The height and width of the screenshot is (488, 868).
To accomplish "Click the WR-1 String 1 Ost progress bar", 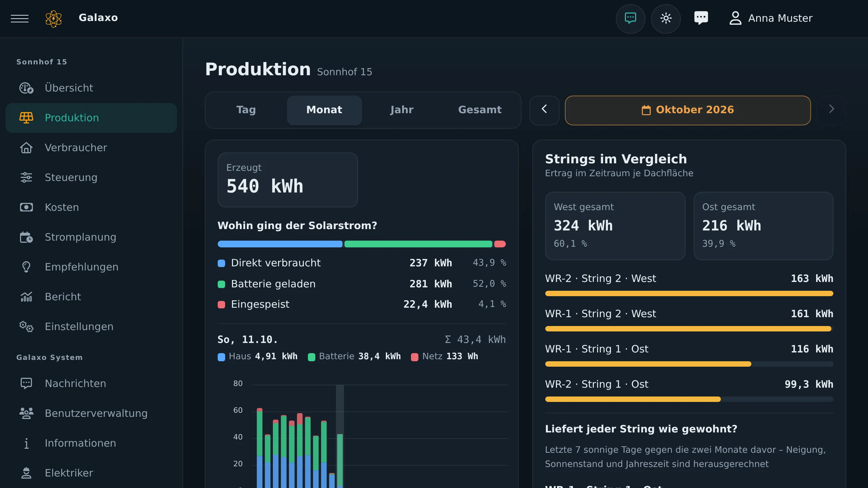I will (689, 364).
